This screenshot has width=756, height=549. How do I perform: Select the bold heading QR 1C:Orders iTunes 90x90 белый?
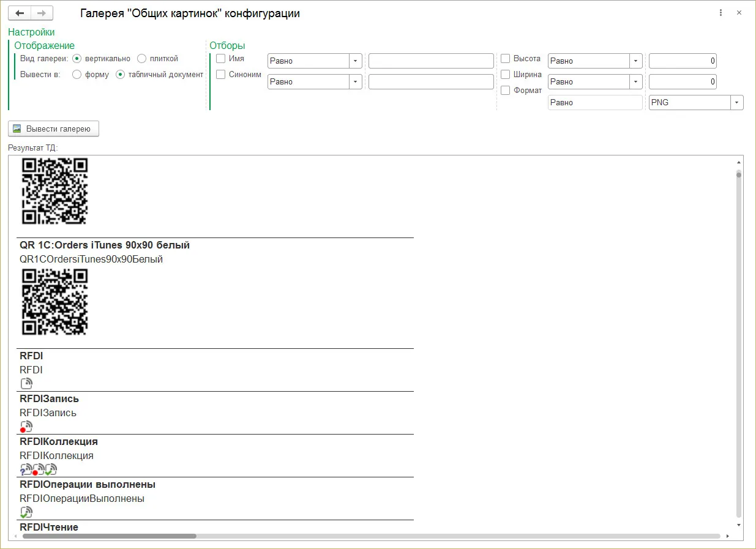(x=105, y=245)
